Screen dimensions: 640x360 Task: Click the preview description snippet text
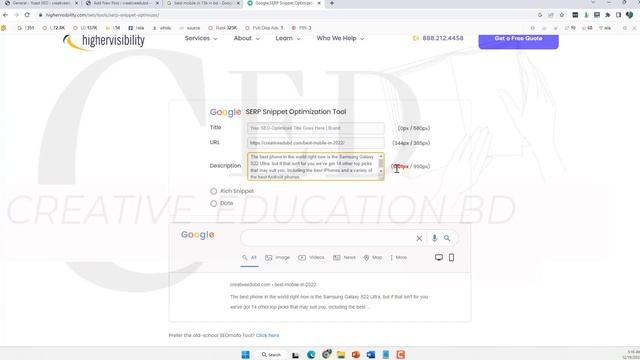click(x=329, y=302)
